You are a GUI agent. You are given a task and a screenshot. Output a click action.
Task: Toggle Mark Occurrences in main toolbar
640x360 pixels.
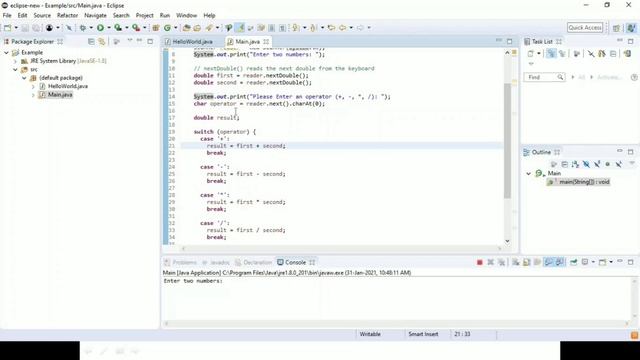tap(240, 28)
